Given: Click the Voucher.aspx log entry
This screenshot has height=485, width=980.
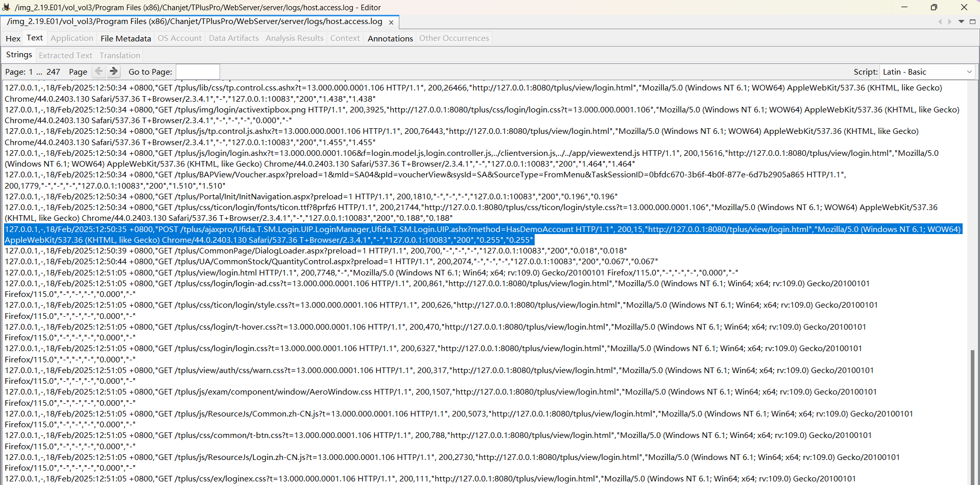Looking at the screenshot, I should coord(425,180).
